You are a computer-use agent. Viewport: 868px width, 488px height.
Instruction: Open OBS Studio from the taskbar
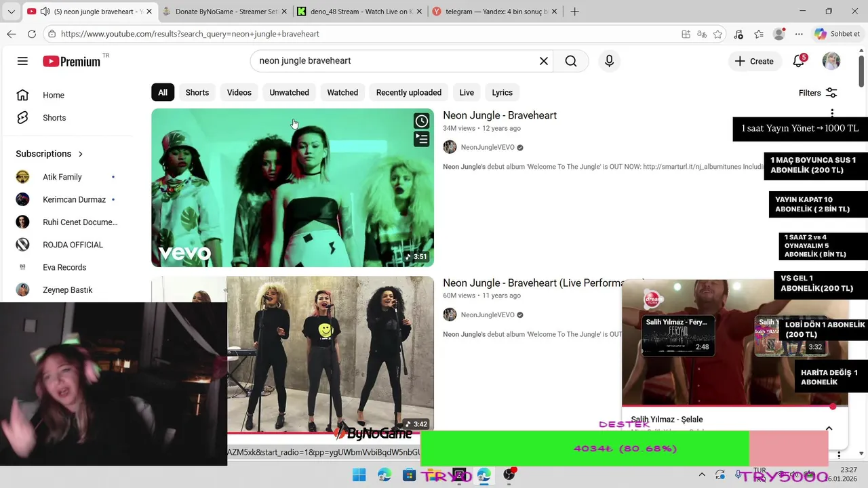click(x=509, y=475)
